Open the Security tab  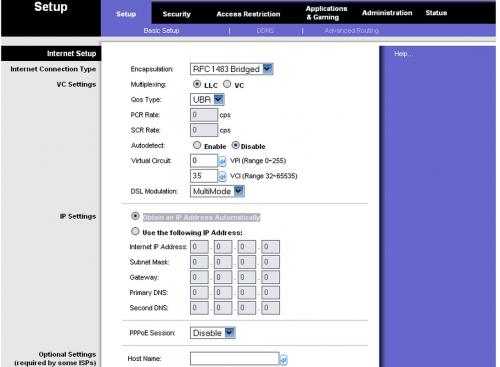(176, 14)
